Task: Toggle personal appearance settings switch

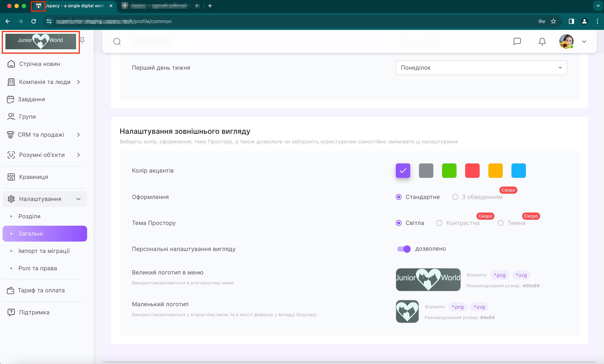Action: (404, 249)
